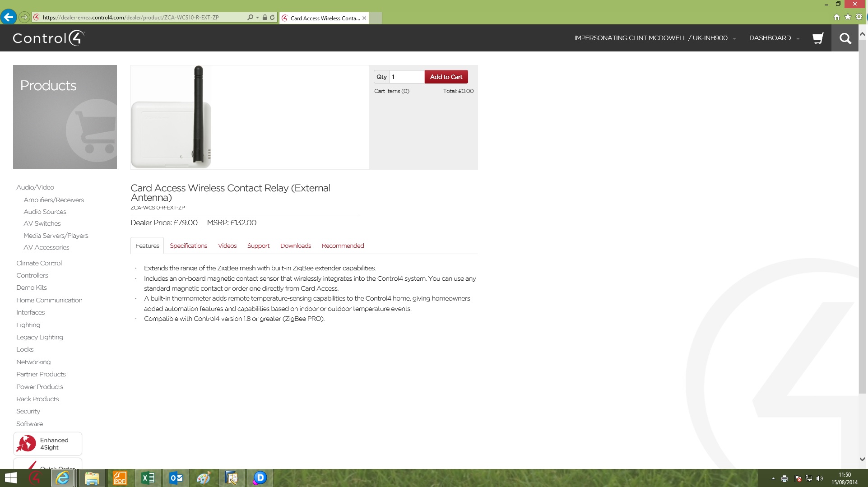
Task: Open site search magnifier in header
Action: 845,38
